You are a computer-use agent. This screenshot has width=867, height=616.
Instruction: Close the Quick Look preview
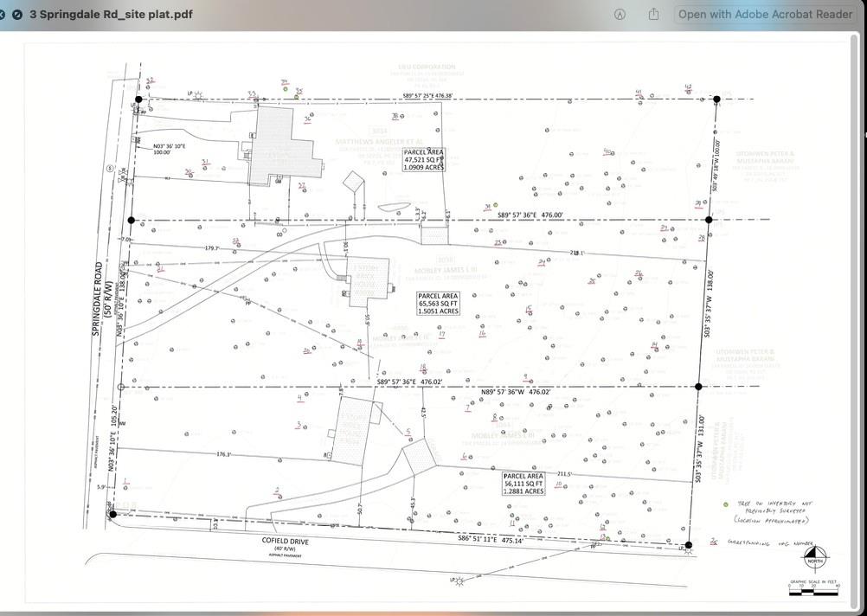click(3, 15)
